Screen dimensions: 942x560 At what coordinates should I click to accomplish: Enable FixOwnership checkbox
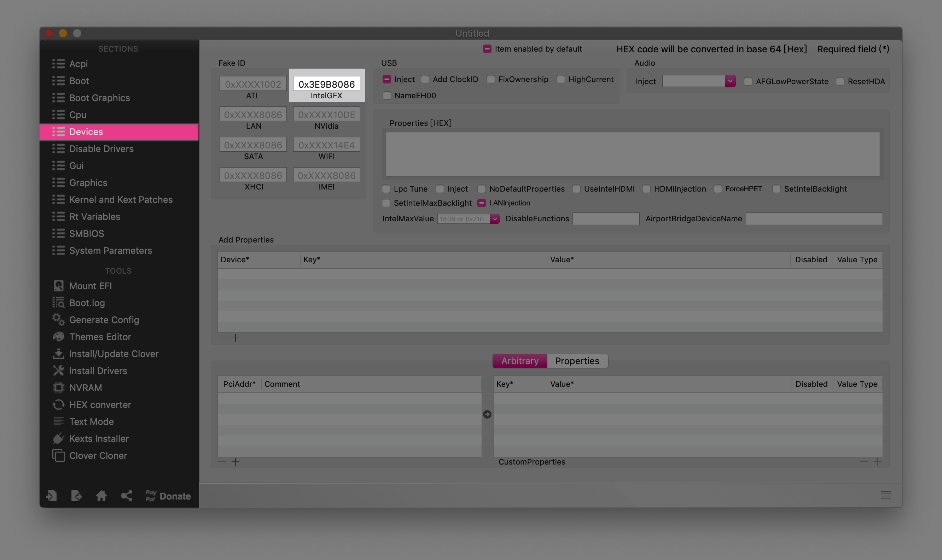[x=491, y=79]
